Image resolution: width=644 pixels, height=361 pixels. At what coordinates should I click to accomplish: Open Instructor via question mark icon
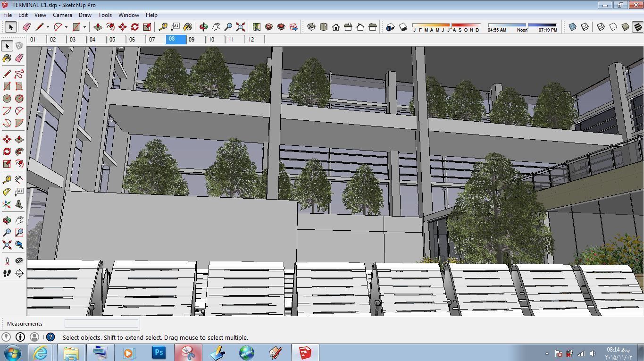50,337
